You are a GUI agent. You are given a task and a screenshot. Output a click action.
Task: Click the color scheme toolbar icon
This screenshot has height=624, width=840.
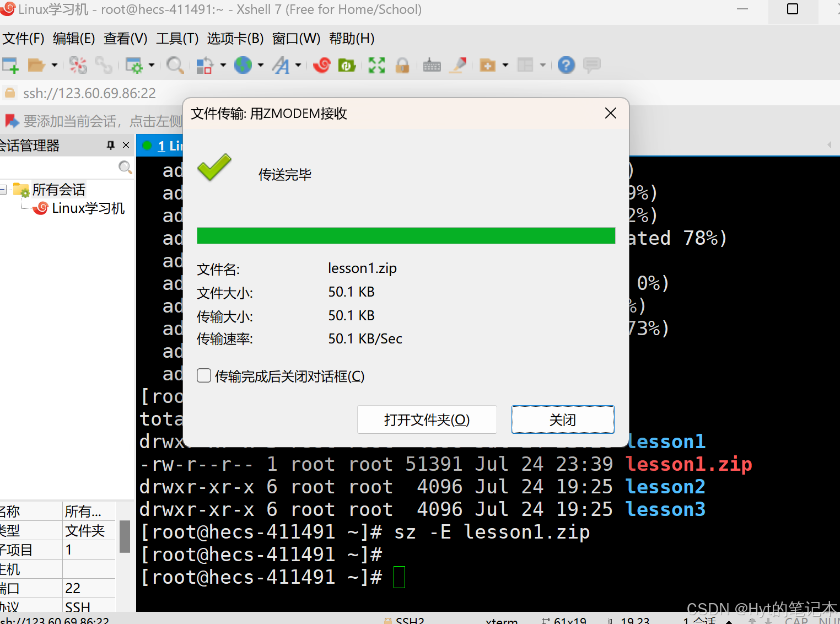(x=205, y=65)
